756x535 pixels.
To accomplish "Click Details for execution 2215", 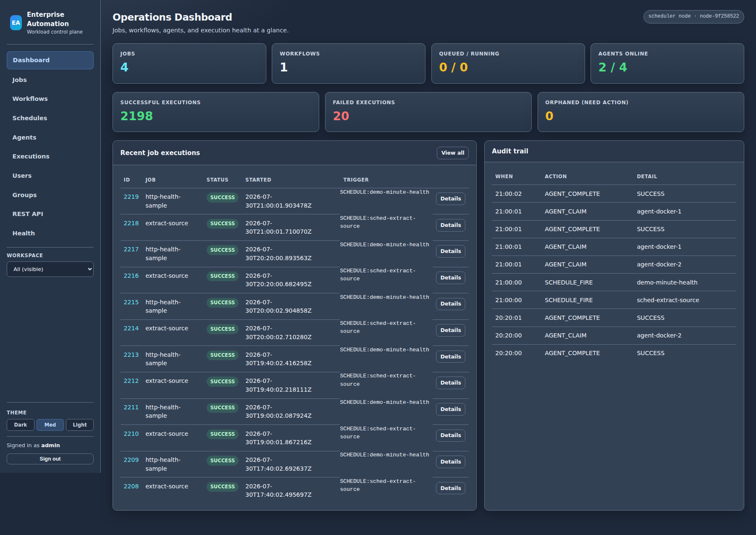I will (451, 304).
